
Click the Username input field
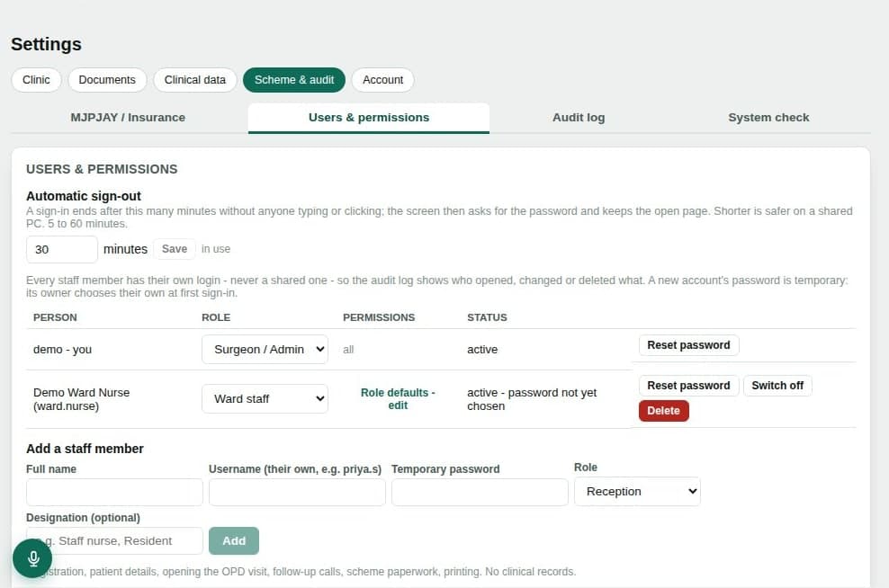tap(297, 493)
